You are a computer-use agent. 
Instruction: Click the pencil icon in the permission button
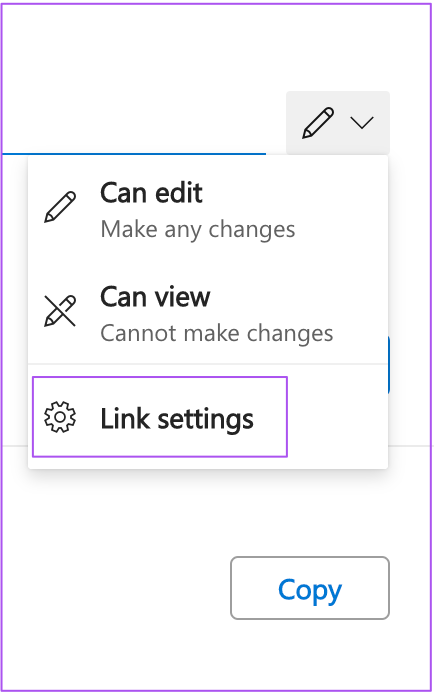coord(318,123)
